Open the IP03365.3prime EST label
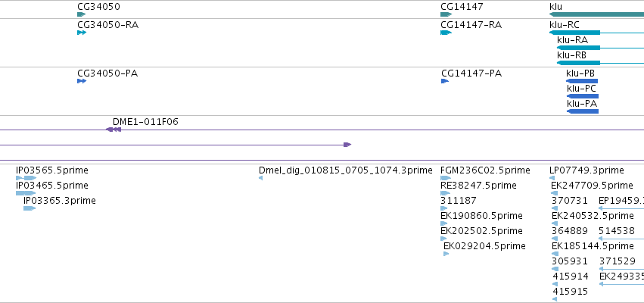644x303 pixels. point(60,201)
